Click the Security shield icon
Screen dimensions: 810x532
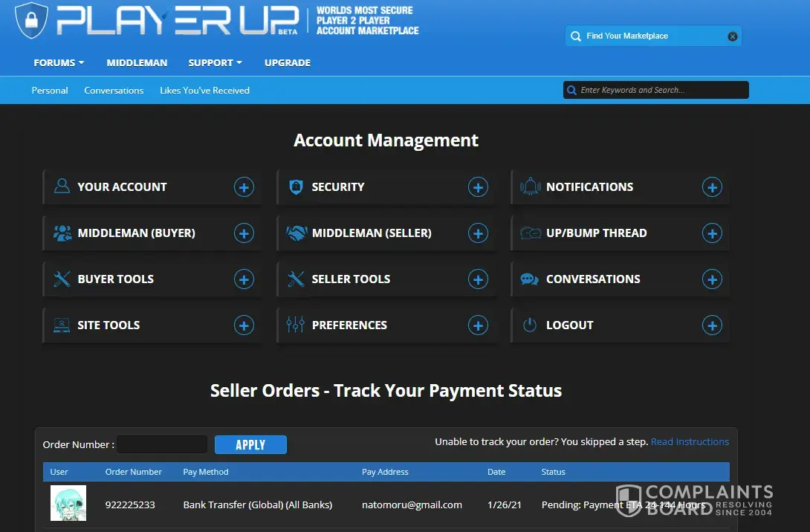coord(296,187)
